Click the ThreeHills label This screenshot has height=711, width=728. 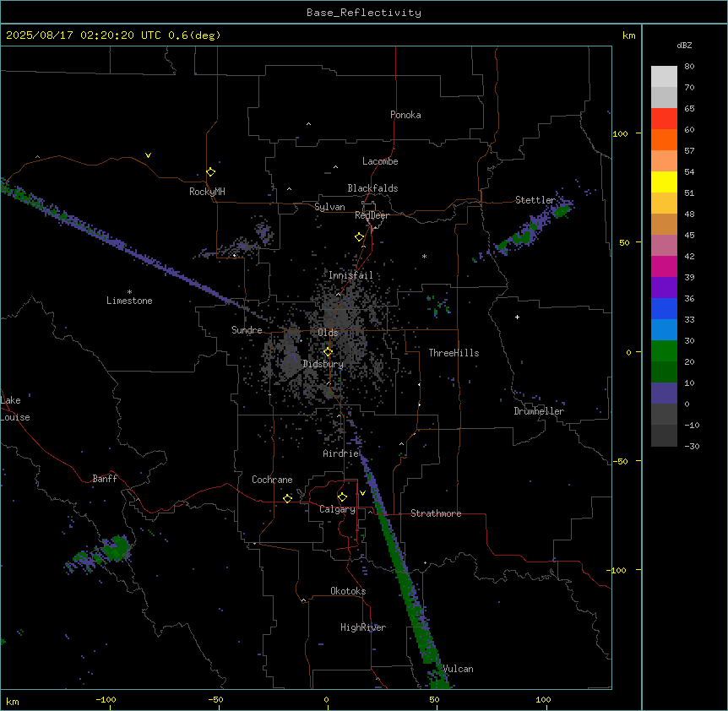tap(454, 353)
